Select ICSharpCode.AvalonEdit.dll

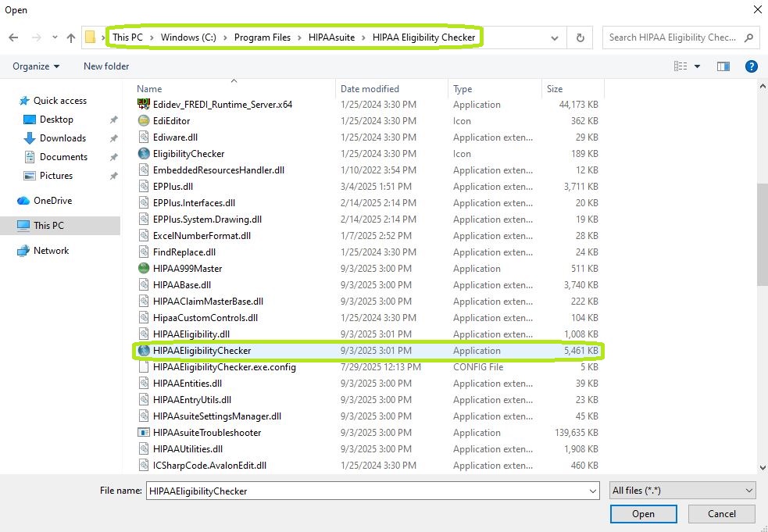(209, 466)
